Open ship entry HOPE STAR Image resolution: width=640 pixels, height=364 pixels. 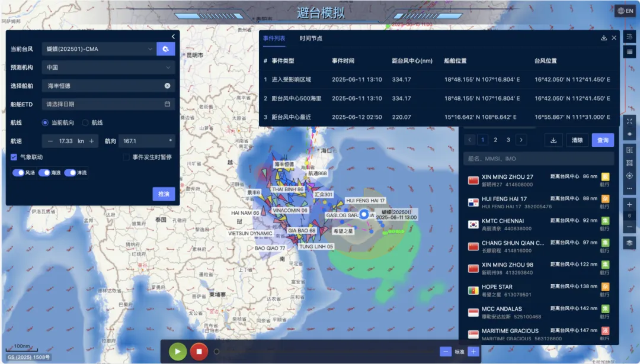(539, 290)
